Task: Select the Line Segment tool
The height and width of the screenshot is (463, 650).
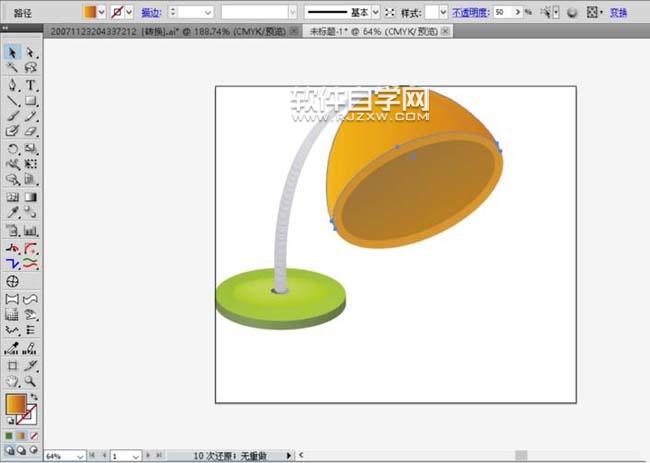Action: point(12,101)
